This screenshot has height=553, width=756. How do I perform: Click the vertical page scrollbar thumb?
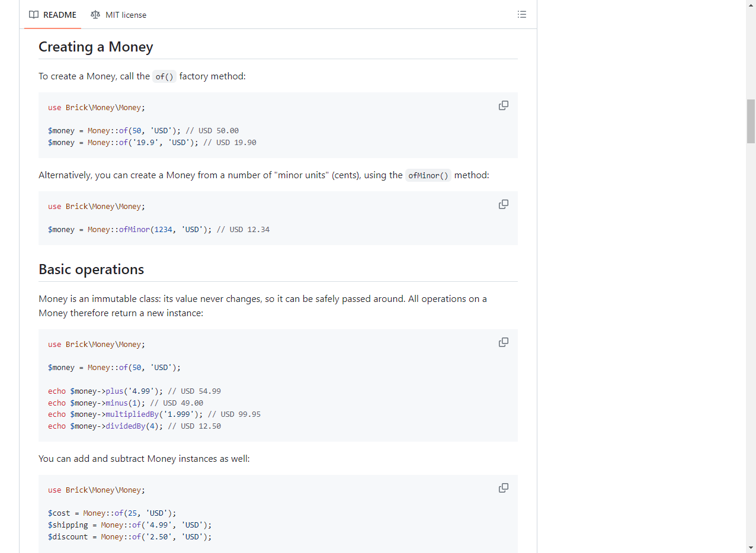pos(751,121)
